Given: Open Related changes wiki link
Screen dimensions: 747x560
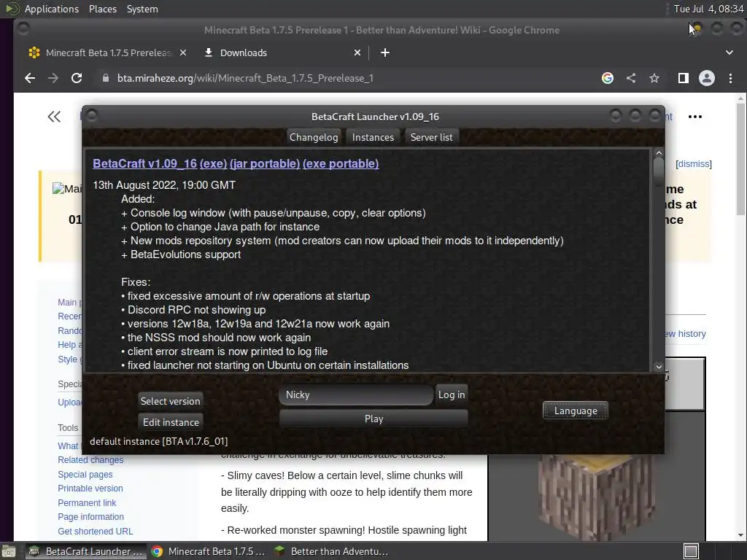Looking at the screenshot, I should pos(90,460).
